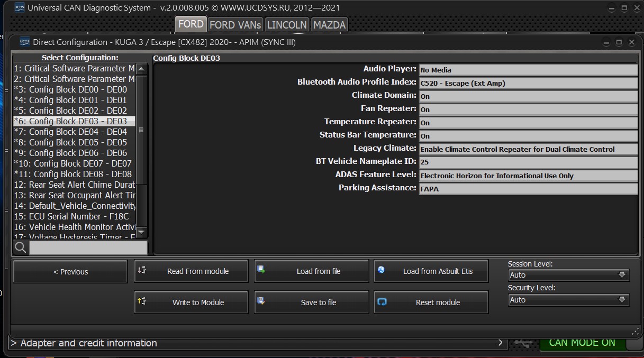Viewport: 644px width, 358px height.
Task: Click the USB adapter status icon
Action: [523, 343]
